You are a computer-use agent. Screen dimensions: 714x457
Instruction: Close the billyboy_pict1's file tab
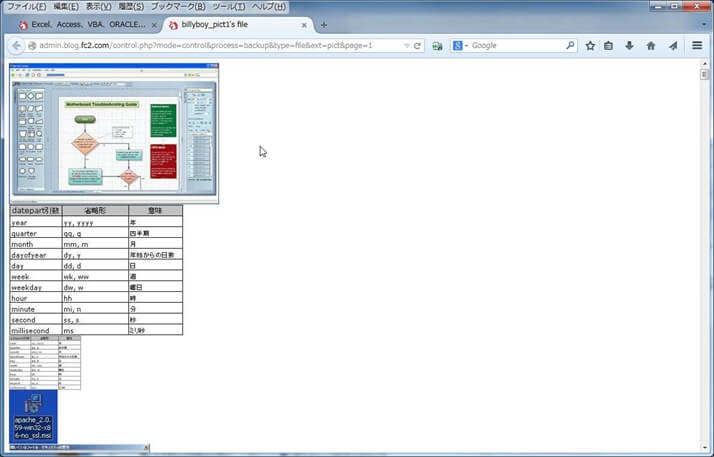304,25
